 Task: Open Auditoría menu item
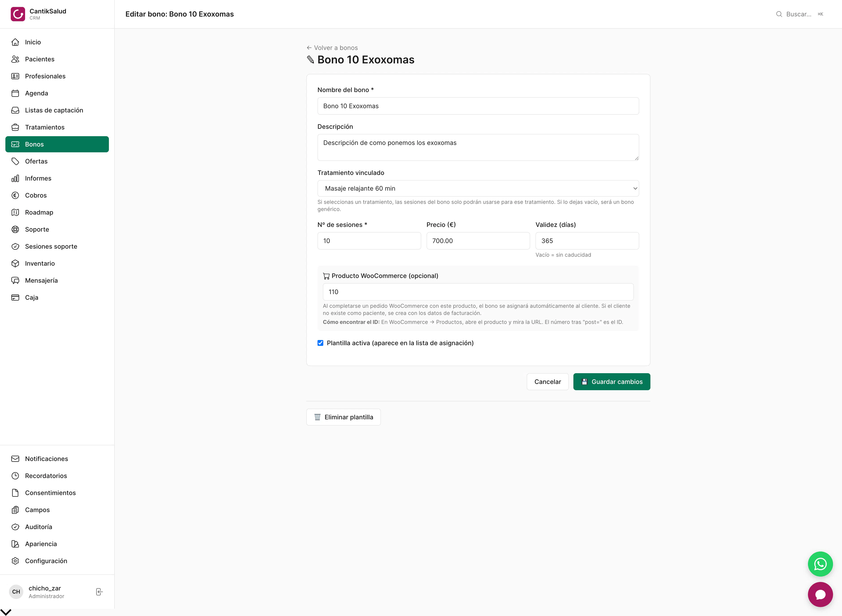[x=57, y=527]
